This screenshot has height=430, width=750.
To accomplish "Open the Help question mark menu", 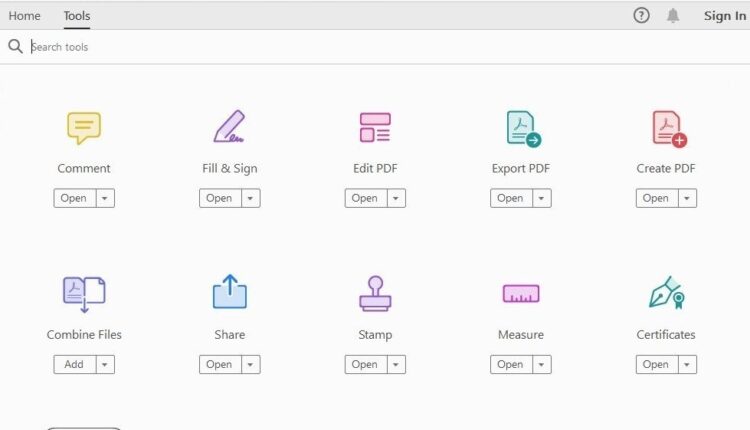I will pos(642,15).
